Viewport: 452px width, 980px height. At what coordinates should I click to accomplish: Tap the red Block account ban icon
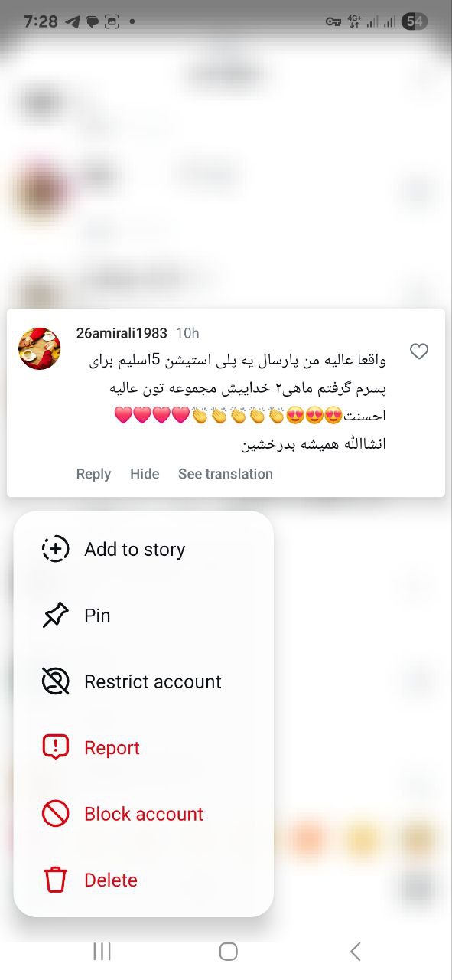tap(55, 814)
